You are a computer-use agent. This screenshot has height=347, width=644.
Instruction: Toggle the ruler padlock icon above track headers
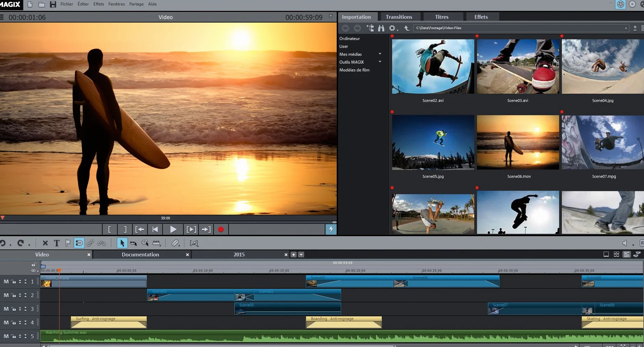coord(34,265)
